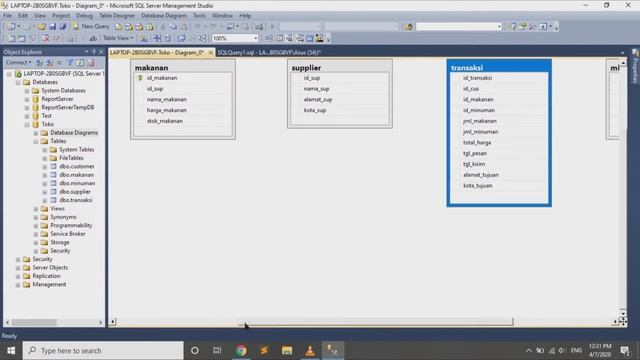Screen dimensions: 640x360
Task: Click the New Text Annotation 'ab' icon
Action: [93, 38]
